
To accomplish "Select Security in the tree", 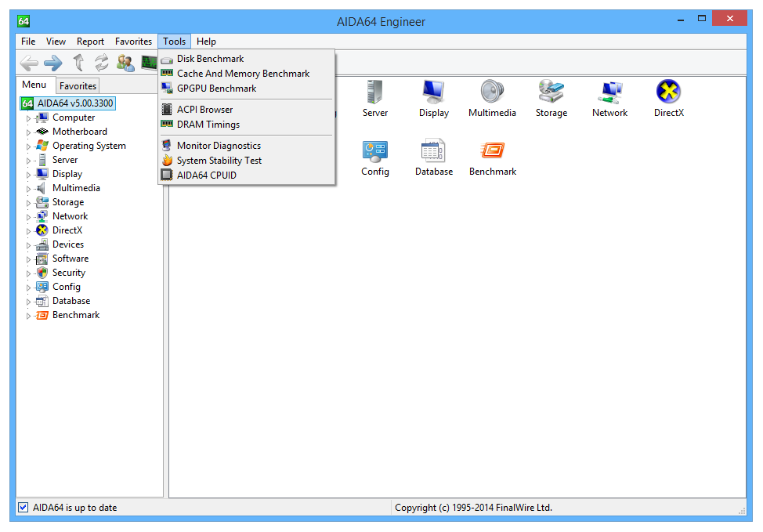I will coord(68,273).
